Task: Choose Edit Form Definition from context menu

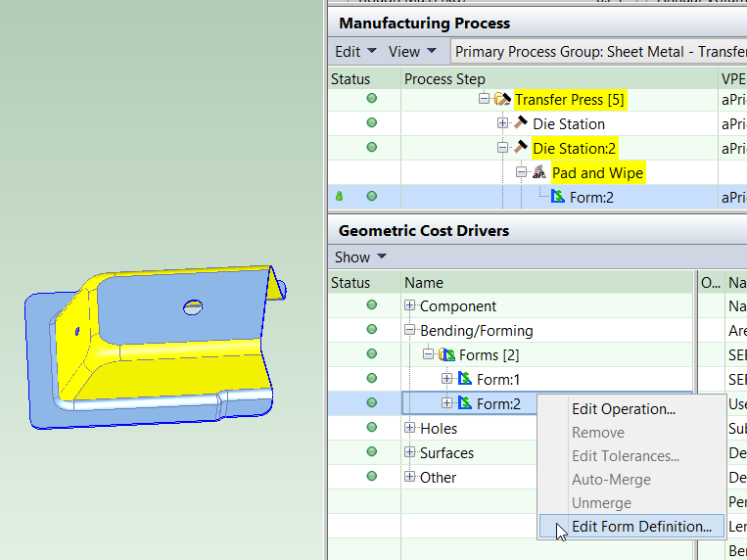Action: (x=641, y=527)
